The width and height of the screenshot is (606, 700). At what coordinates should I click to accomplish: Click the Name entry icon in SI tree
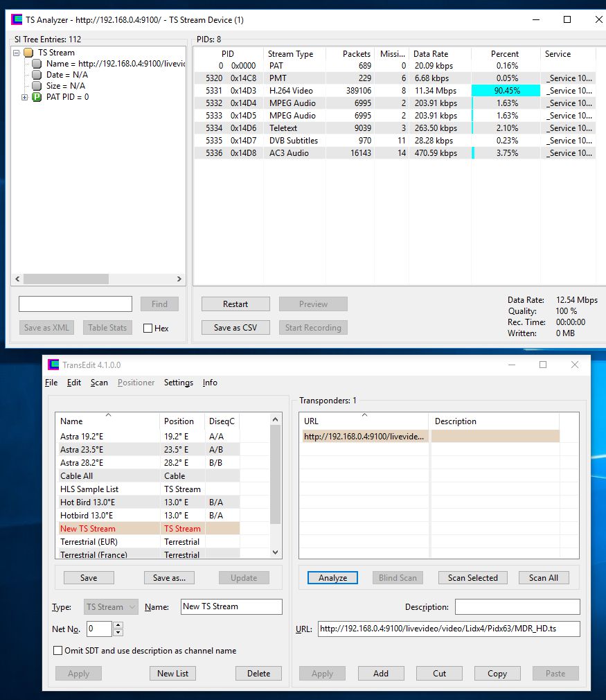pyautogui.click(x=37, y=64)
